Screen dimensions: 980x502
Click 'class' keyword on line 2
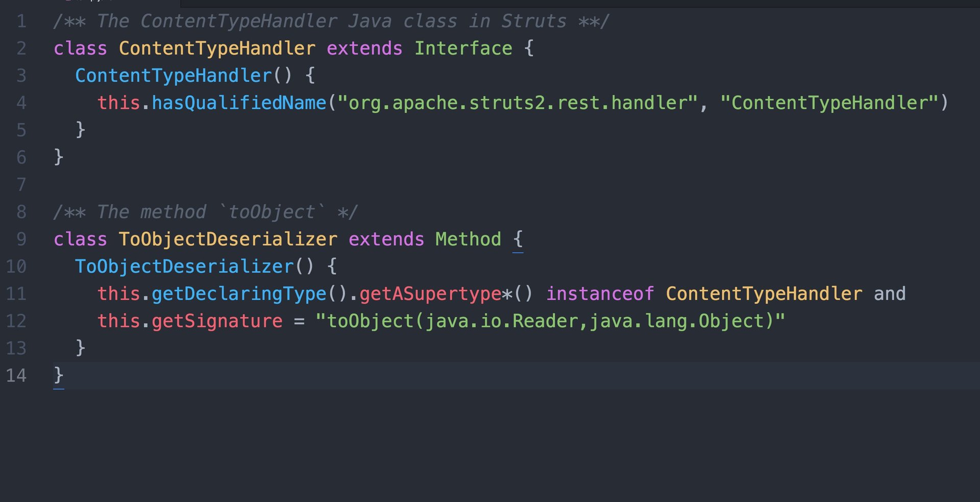point(80,48)
